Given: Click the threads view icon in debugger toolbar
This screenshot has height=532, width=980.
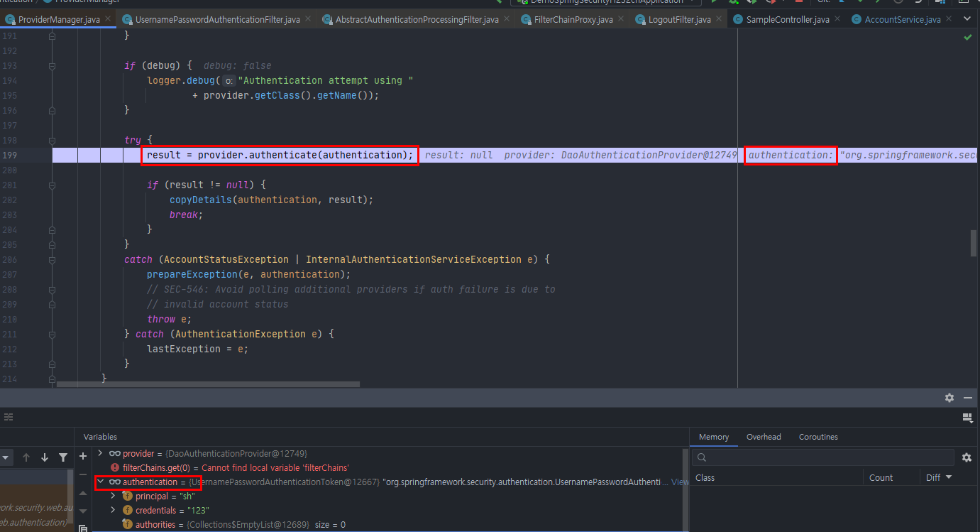Looking at the screenshot, I should coord(8,417).
